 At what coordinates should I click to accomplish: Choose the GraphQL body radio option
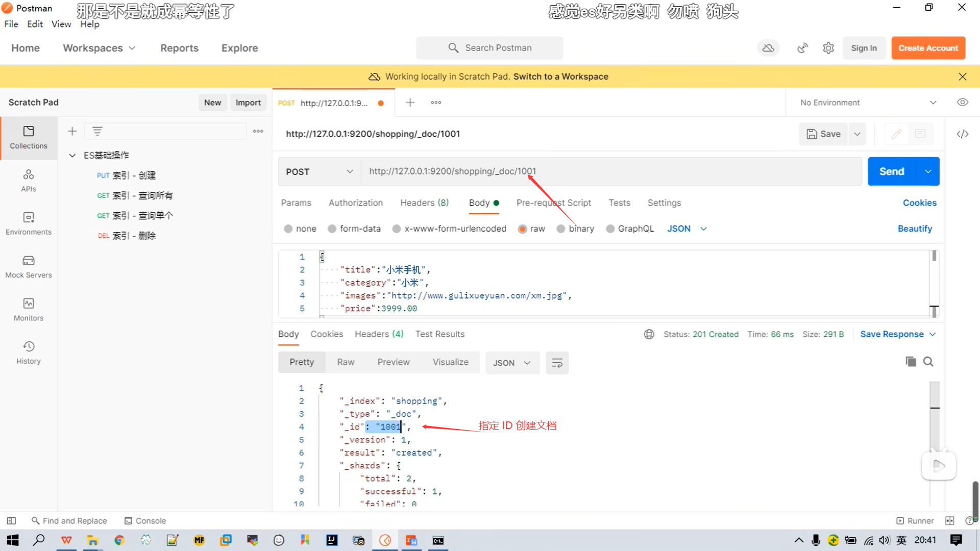[x=610, y=229]
